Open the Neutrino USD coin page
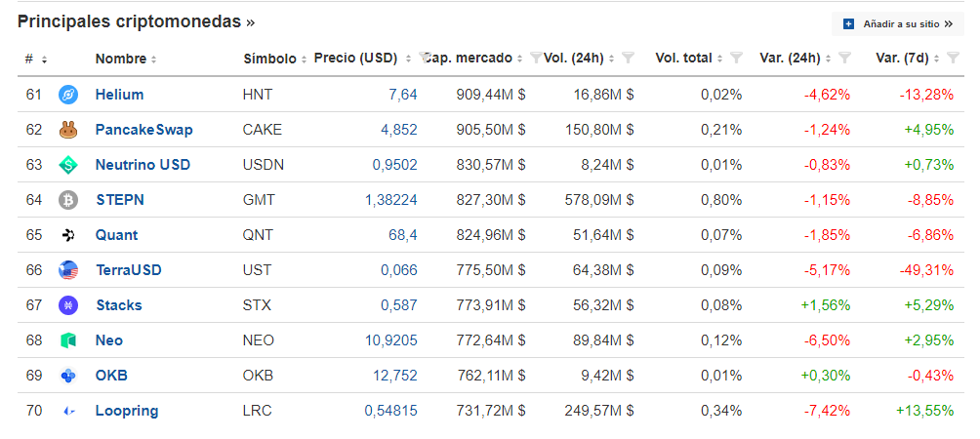Viewport: 980px width, 439px height. (143, 165)
